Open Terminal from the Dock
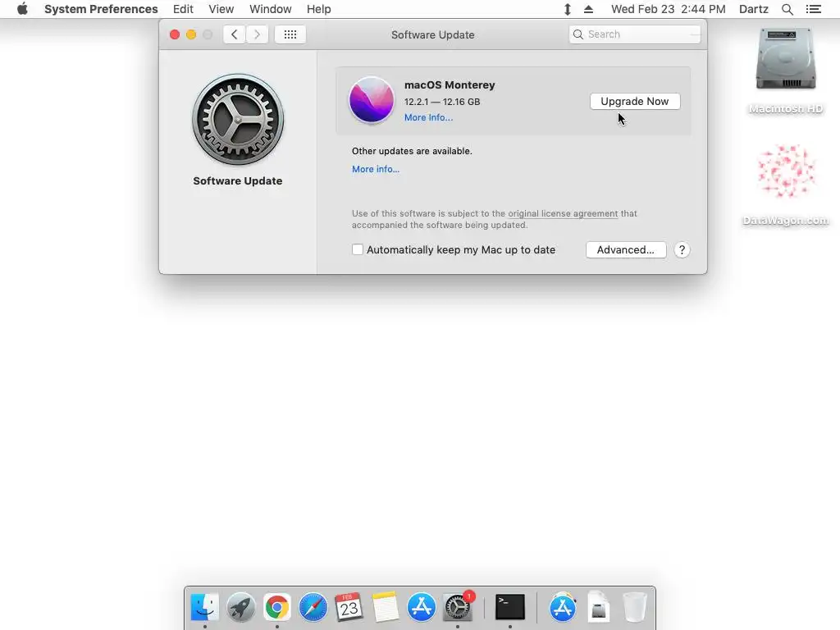The height and width of the screenshot is (630, 840). [510, 607]
